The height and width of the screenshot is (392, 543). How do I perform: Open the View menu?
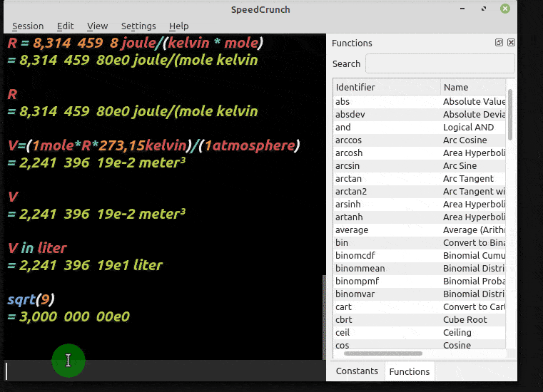pyautogui.click(x=97, y=26)
